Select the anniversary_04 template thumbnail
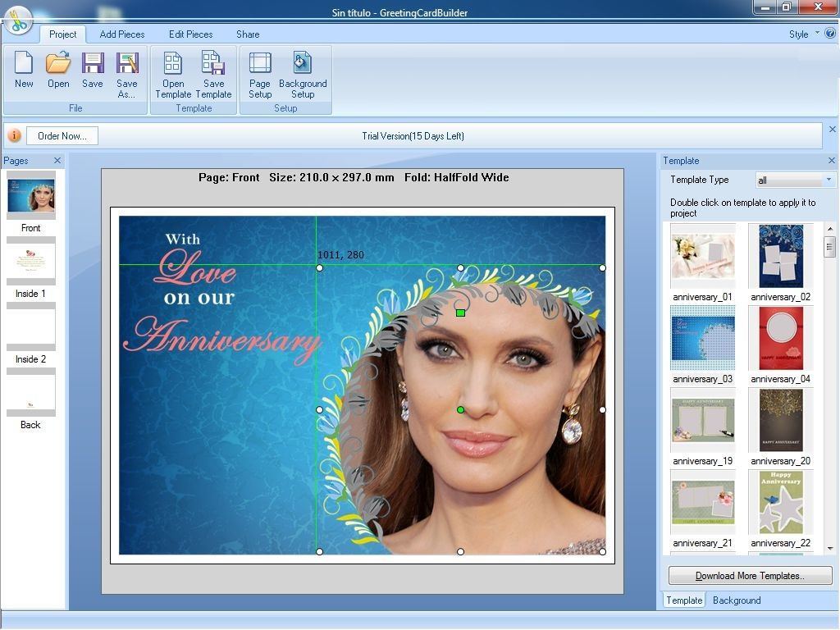This screenshot has height=630, width=840. point(779,339)
